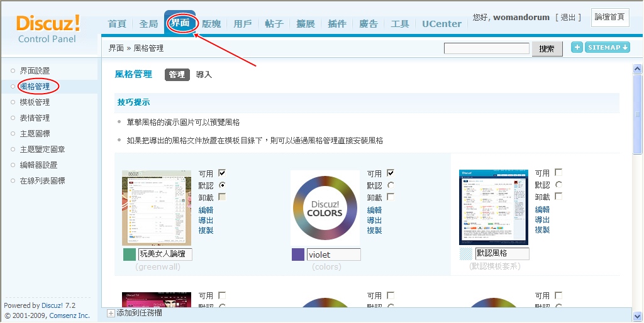Toggle 可用 checkbox for 玩美女人論壇 style
Screen dimensions: 644x323
[x=222, y=173]
